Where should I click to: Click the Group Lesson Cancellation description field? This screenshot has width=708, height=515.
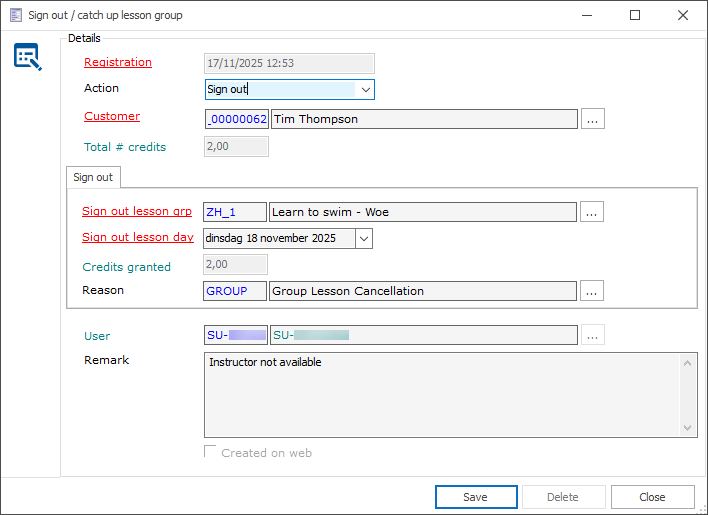423,291
